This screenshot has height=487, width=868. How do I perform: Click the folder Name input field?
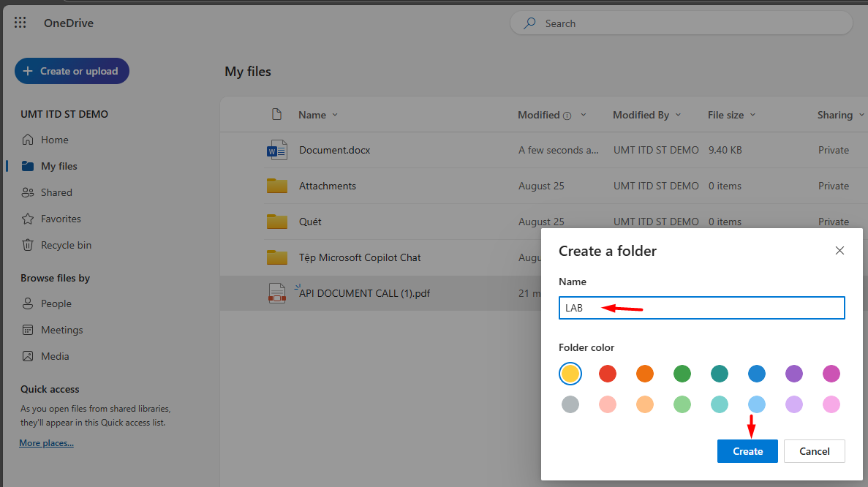pyautogui.click(x=701, y=308)
